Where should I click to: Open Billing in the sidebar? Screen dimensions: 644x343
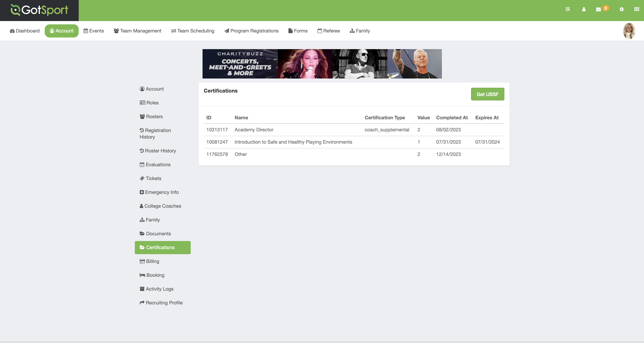click(x=162, y=261)
